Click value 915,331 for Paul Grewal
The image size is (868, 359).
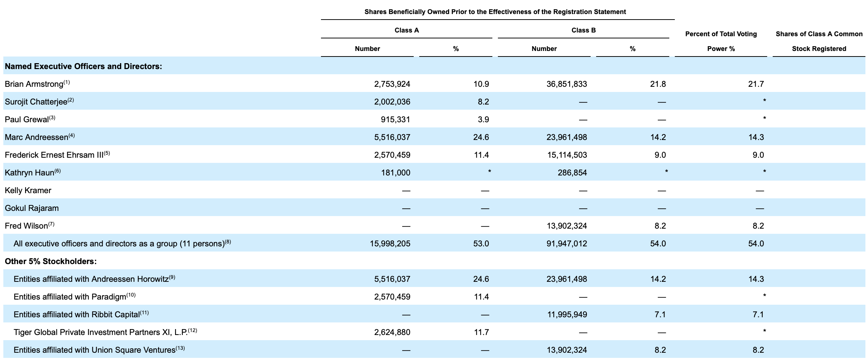(396, 119)
